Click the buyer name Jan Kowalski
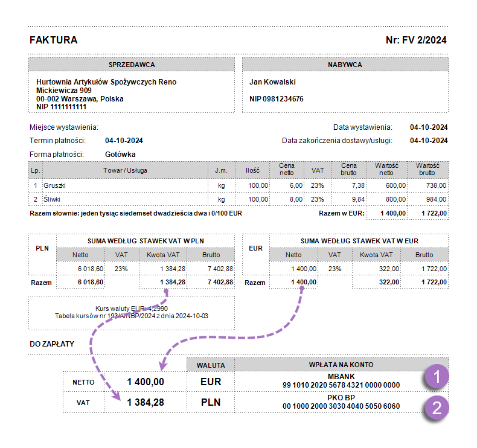The width and height of the screenshot is (477, 448). (272, 82)
